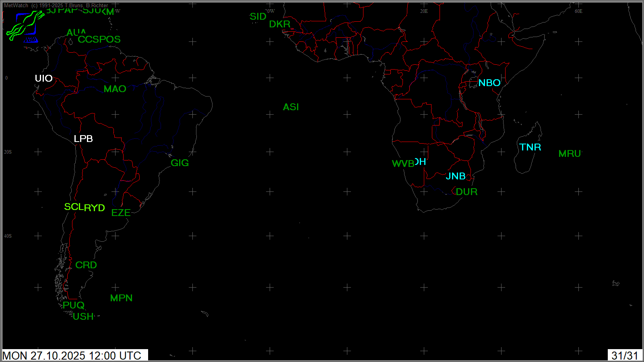Select the TNR station on Madagascar
644x362 pixels.
pyautogui.click(x=530, y=147)
